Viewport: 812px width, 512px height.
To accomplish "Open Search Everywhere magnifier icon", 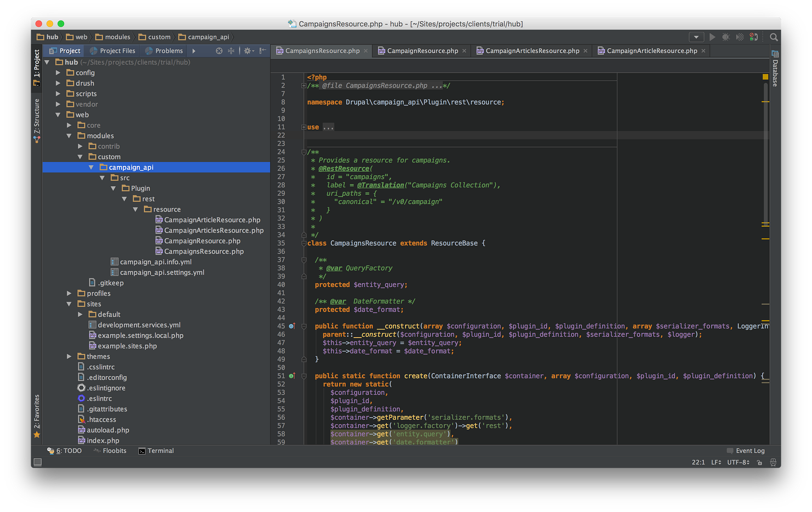I will point(774,37).
